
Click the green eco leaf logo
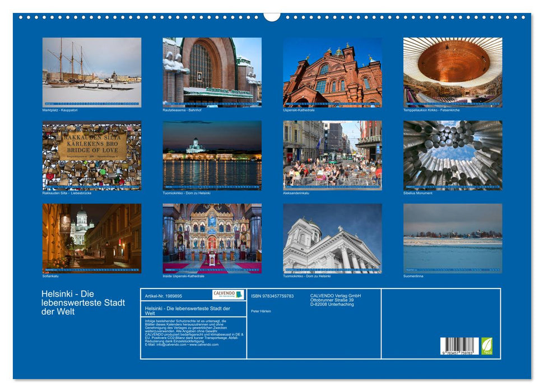click(487, 346)
